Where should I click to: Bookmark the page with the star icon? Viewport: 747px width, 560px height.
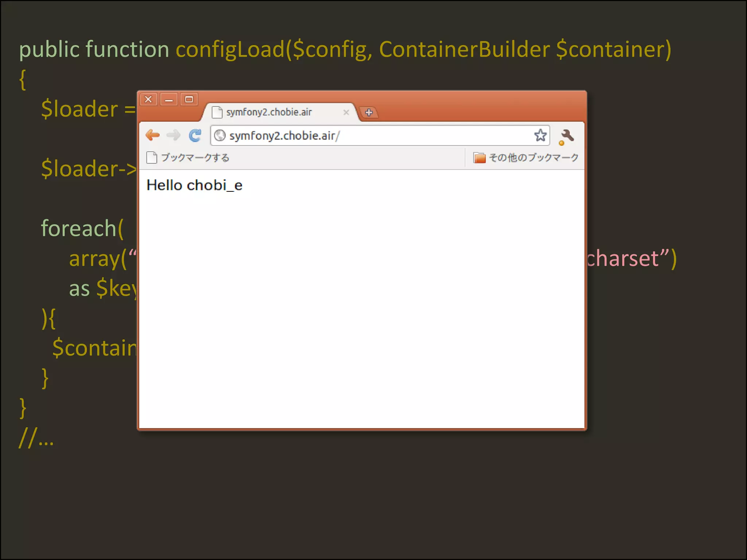point(540,135)
